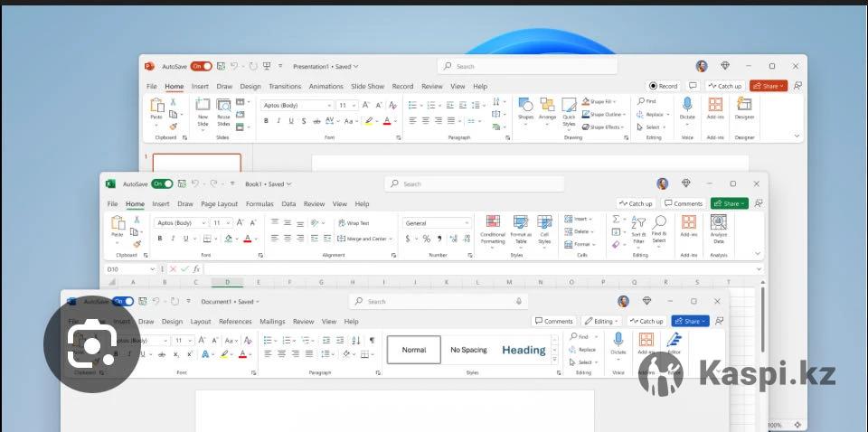The width and height of the screenshot is (868, 432).
Task: Switch to the Formulas tab in Excel
Action: 259,204
